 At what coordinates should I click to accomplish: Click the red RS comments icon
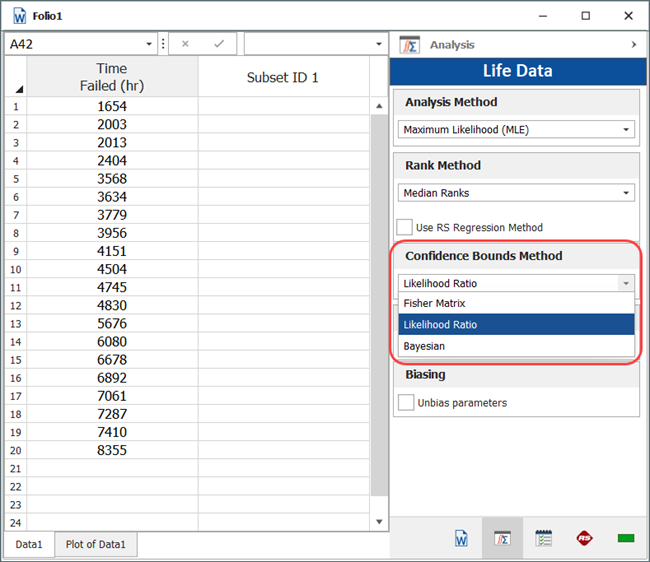(x=585, y=538)
